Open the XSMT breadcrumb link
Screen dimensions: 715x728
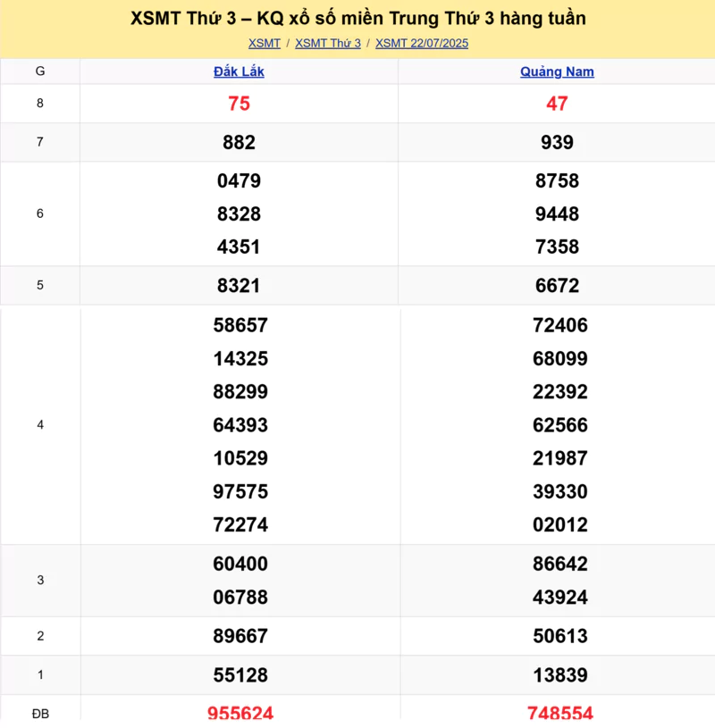point(265,43)
